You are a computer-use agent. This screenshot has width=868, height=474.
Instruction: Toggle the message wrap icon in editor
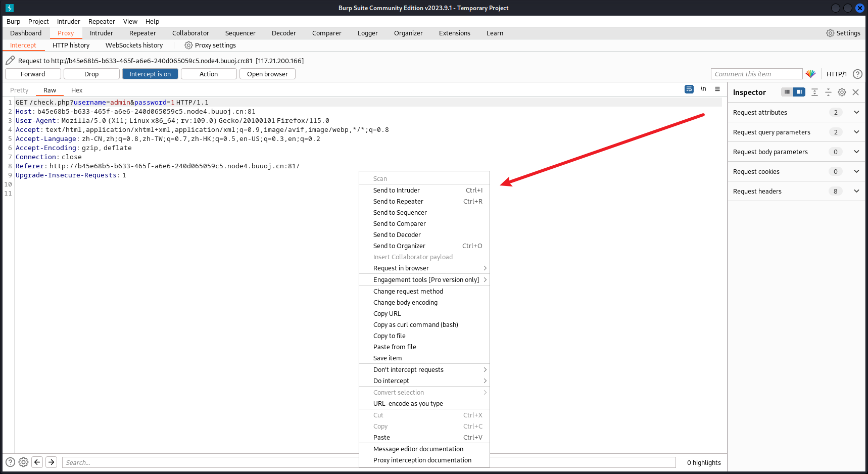(689, 89)
